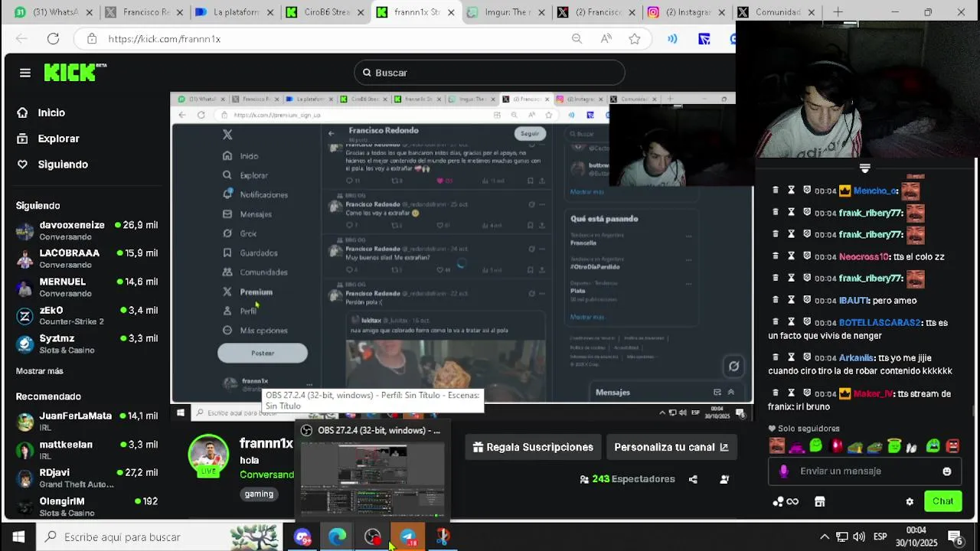Select the praying hands emote
The height and width of the screenshot is (551, 980).
[912, 446]
